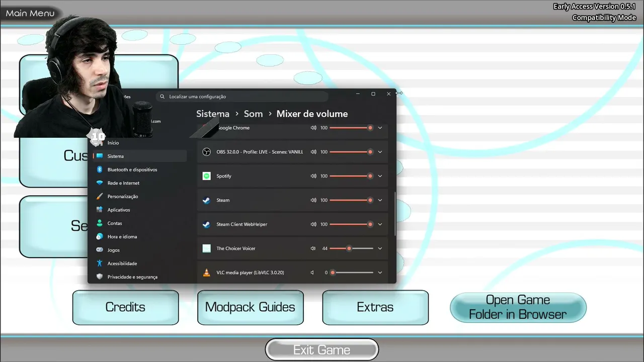The image size is (644, 362).
Task: Mute Steam using its speaker icon
Action: [x=313, y=200]
